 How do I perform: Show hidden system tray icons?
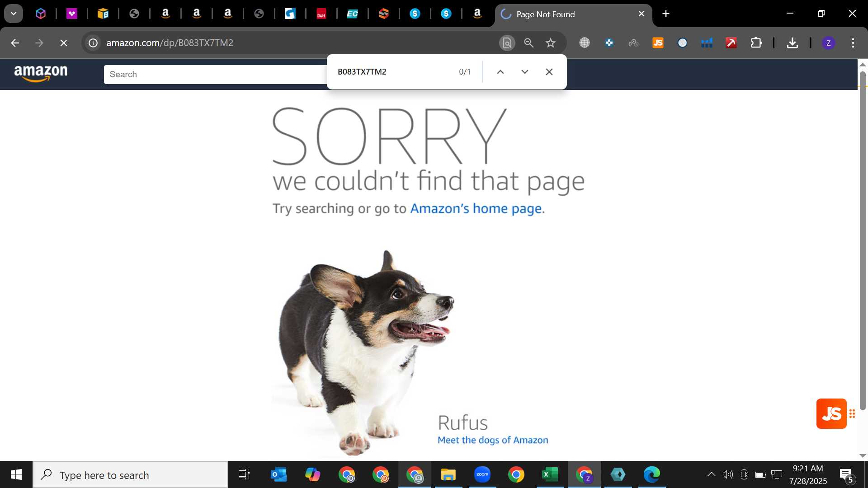711,474
